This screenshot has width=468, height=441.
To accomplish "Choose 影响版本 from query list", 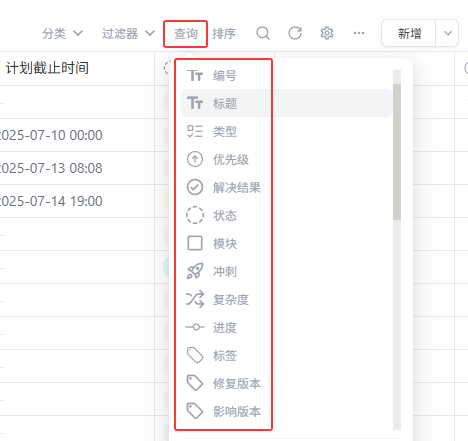I will [x=287, y=411].
